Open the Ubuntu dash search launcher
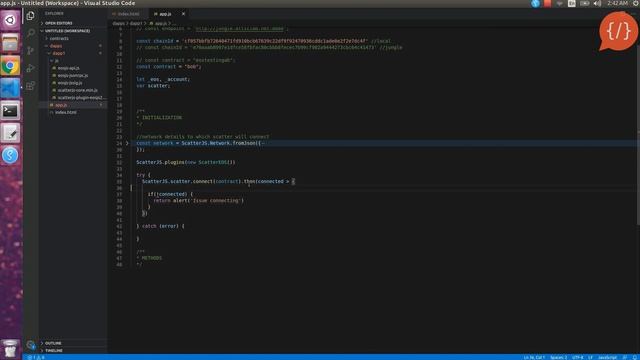This screenshot has width=640, height=360. point(10,20)
